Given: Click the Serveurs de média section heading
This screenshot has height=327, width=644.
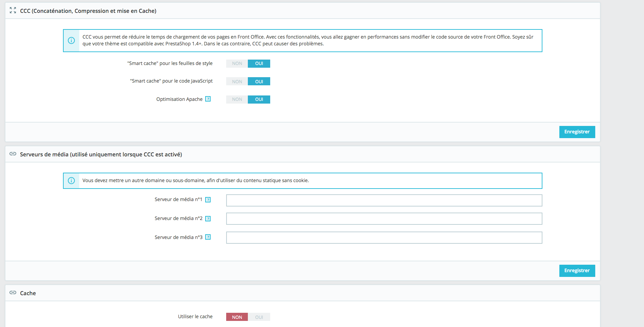Looking at the screenshot, I should tap(101, 154).
